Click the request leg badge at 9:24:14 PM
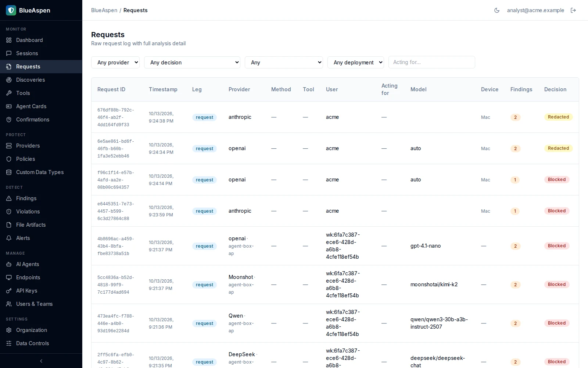588x368 pixels. click(204, 180)
